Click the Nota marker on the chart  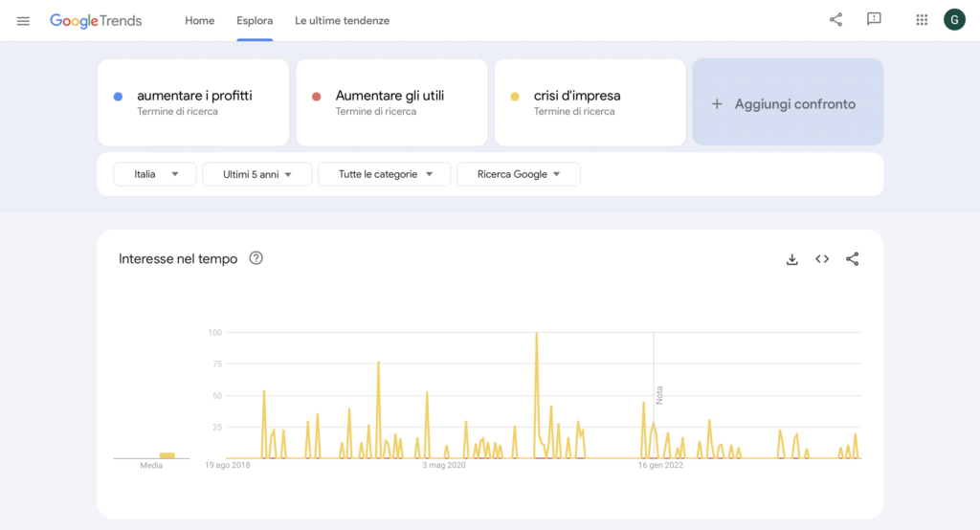[658, 394]
